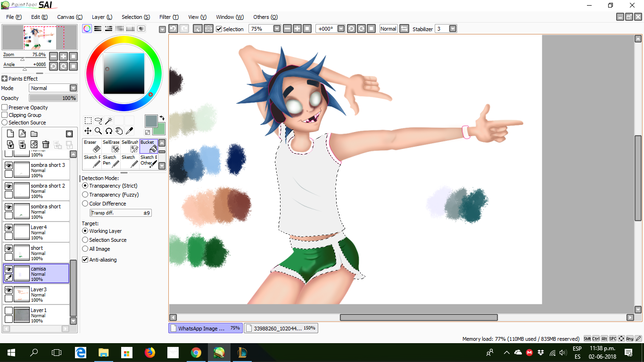Create a new normal layer
644x362 pixels.
(x=10, y=134)
